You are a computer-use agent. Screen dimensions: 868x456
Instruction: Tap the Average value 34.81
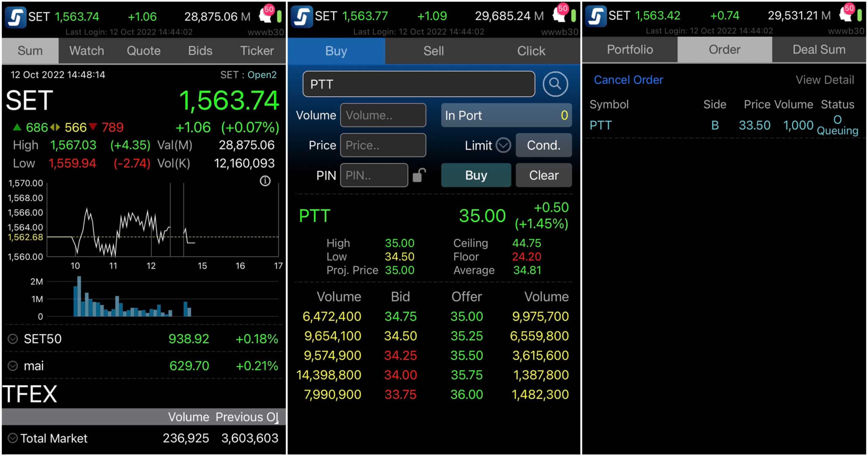click(x=527, y=270)
